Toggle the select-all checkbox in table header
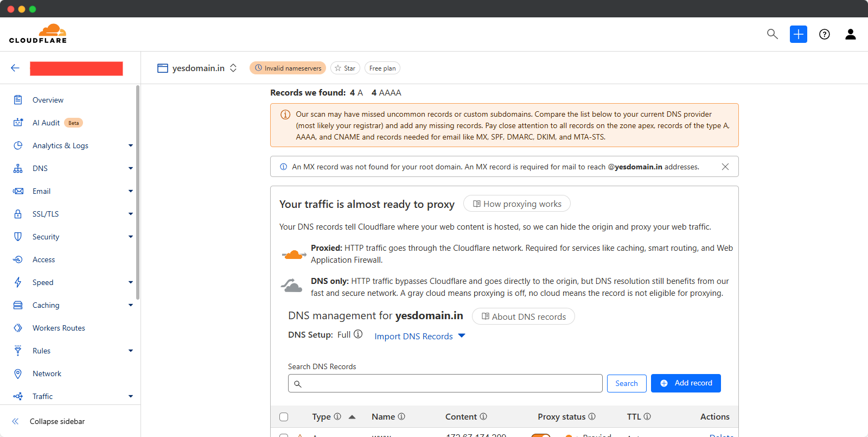 [x=284, y=417]
